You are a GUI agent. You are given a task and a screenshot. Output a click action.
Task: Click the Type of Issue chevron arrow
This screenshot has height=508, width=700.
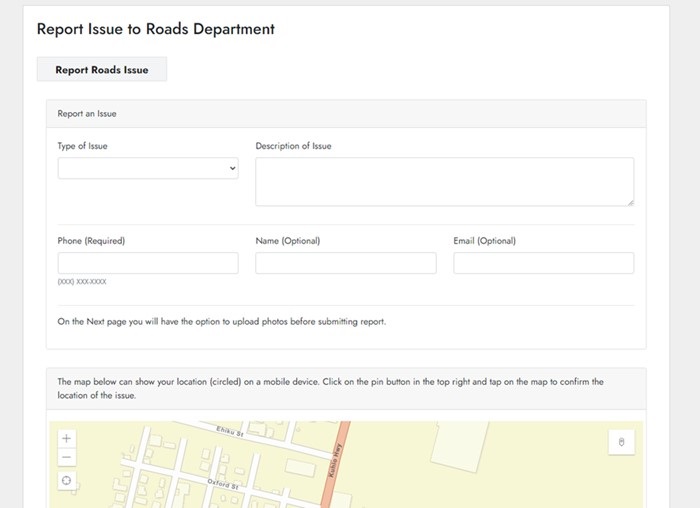click(x=233, y=168)
